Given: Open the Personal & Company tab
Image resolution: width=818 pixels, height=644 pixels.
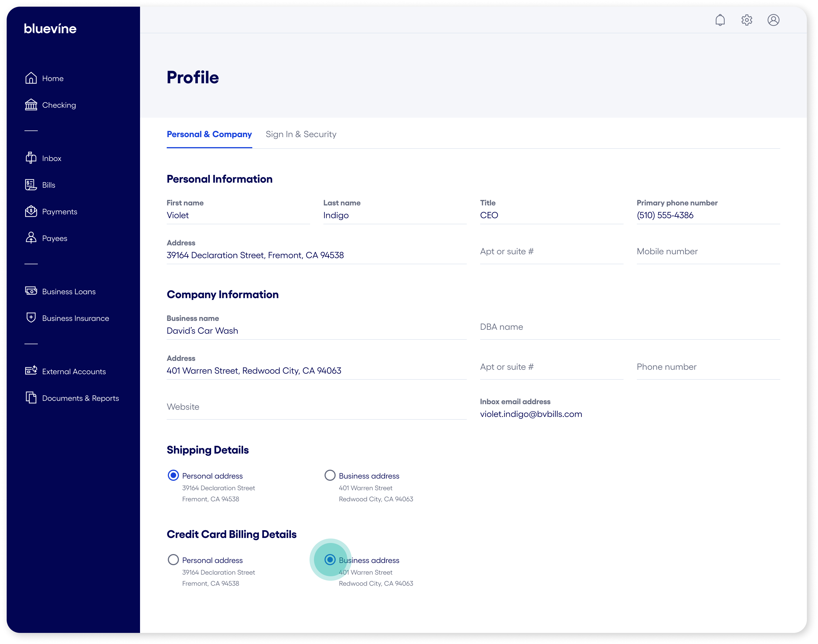Looking at the screenshot, I should 209,134.
